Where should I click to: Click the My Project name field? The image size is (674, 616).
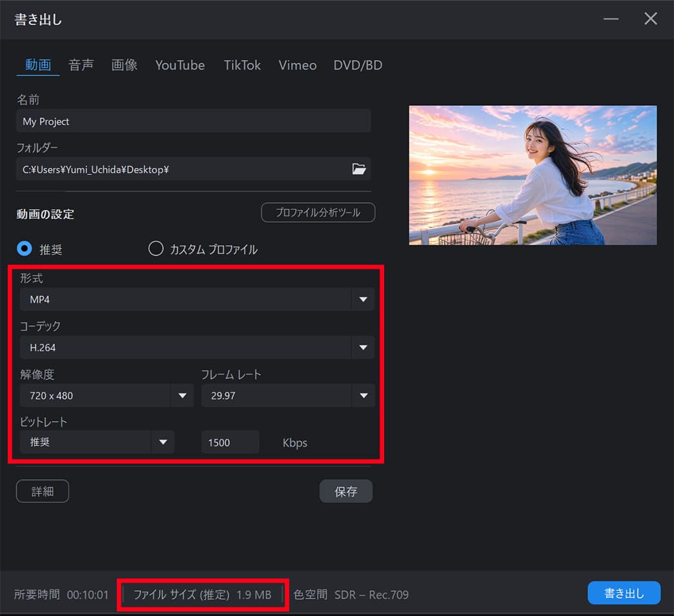194,121
